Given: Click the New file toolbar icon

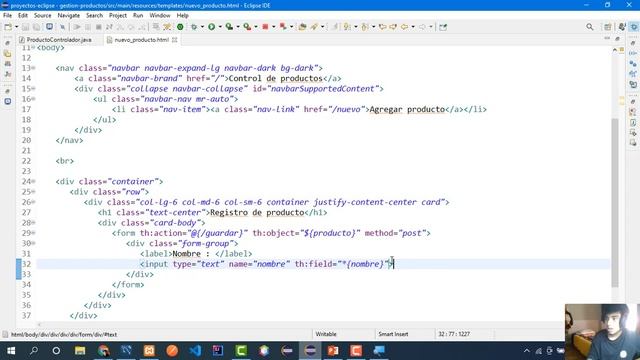Looking at the screenshot, I should (8, 27).
